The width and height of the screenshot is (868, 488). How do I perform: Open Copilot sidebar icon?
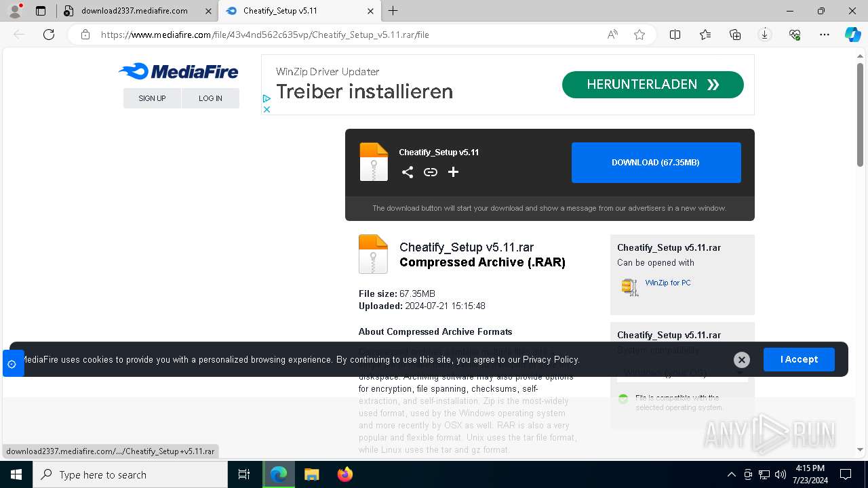[x=852, y=35]
